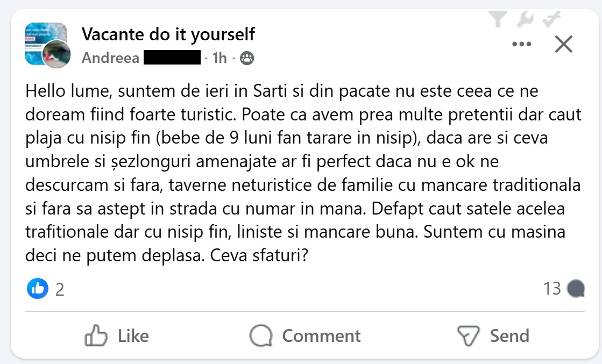This screenshot has width=602, height=364.
Task: Open the three-dot post options menu
Action: click(x=521, y=44)
